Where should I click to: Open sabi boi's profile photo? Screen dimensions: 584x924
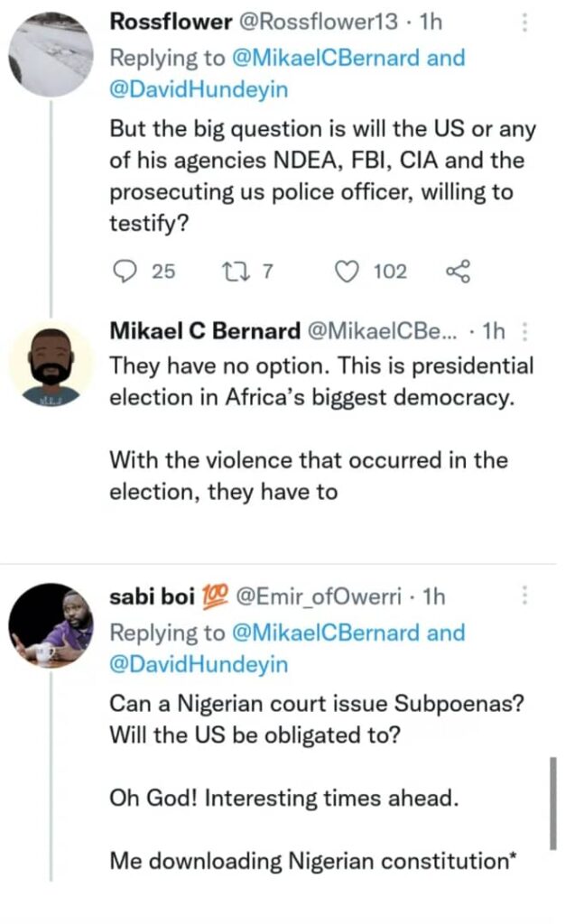[x=51, y=625]
